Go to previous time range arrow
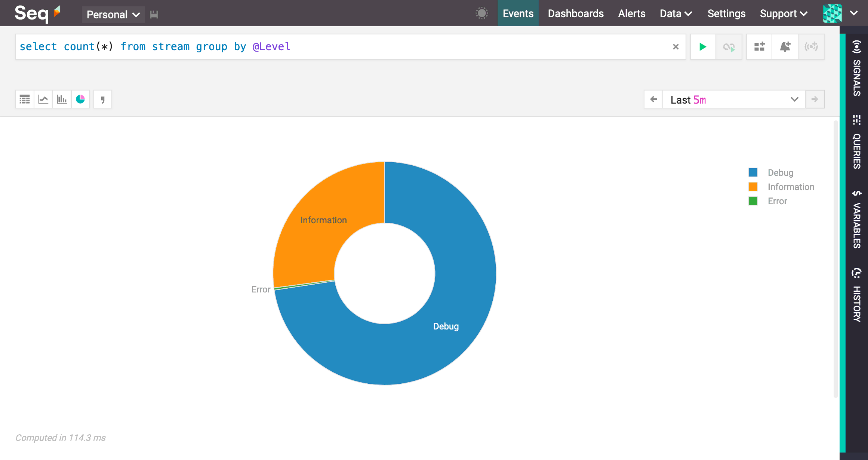Screen dimensions: 868x460 coord(653,99)
